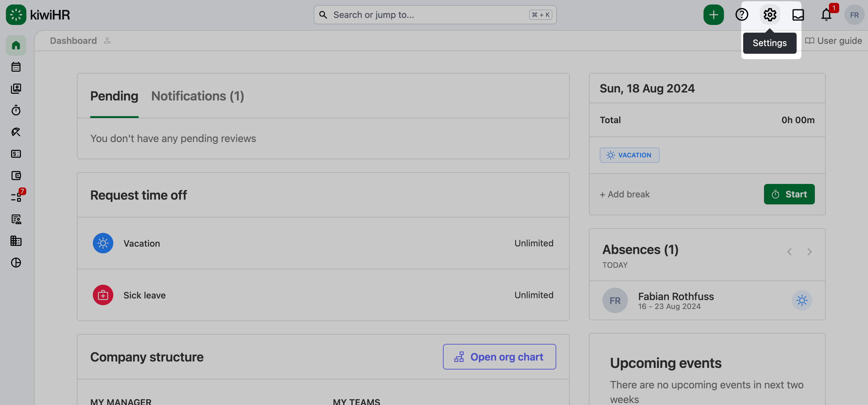
Task: Show next absences with right chevron
Action: 809,252
